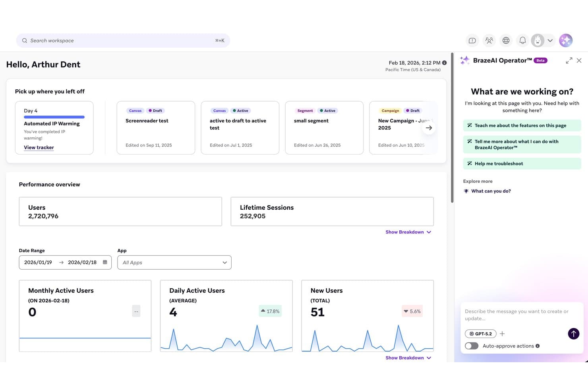Click the flame avatar profile icon
The image size is (588, 392).
tap(538, 41)
